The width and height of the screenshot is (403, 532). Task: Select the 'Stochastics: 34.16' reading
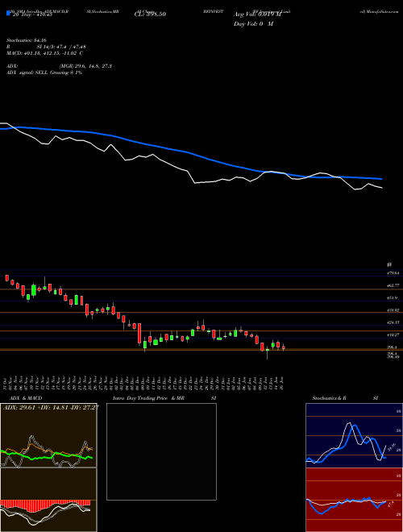tap(26, 40)
